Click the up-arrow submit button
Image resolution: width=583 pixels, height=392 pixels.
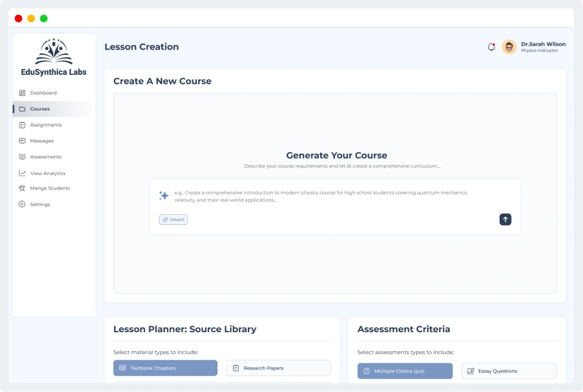[x=505, y=219]
